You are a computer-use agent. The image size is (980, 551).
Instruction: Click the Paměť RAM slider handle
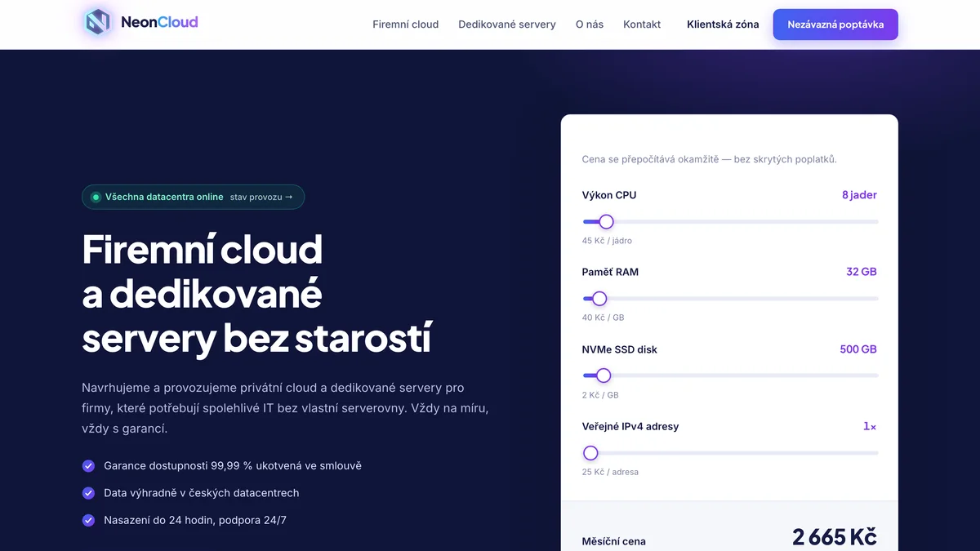tap(599, 299)
